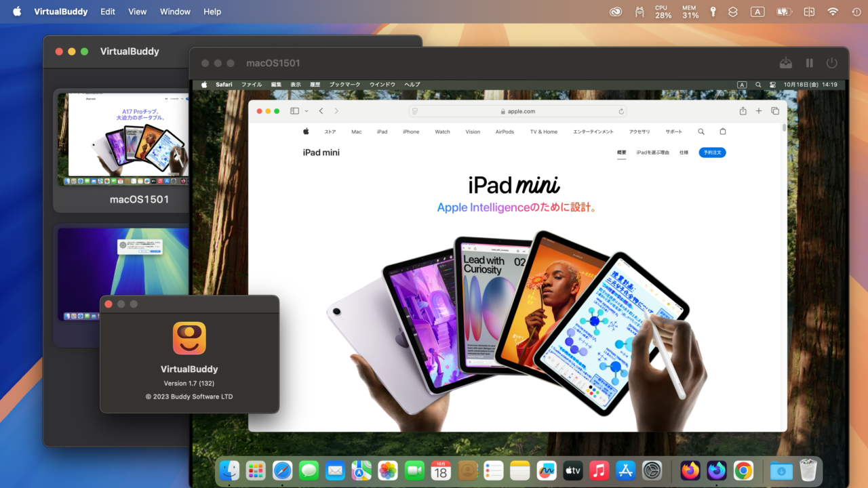Open サポート navigation link
The height and width of the screenshot is (488, 868).
click(674, 132)
